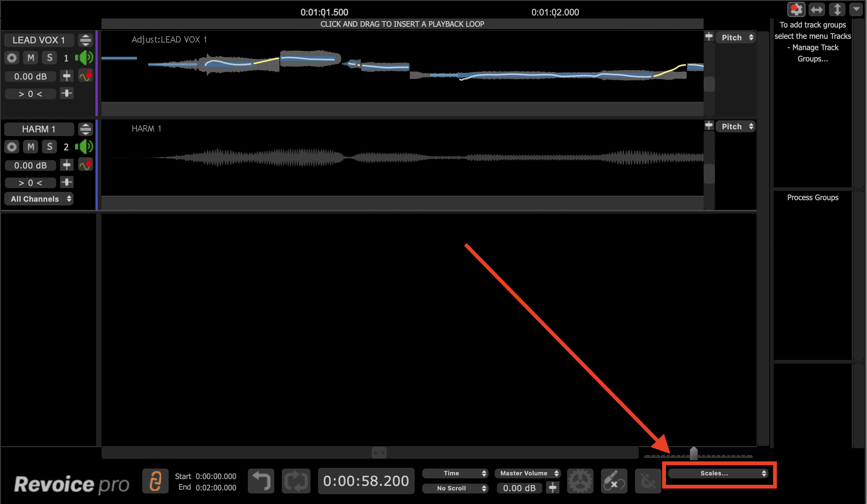The width and height of the screenshot is (867, 504).
Task: Click the horizontal zoom arrows icon at top right
Action: tap(817, 10)
